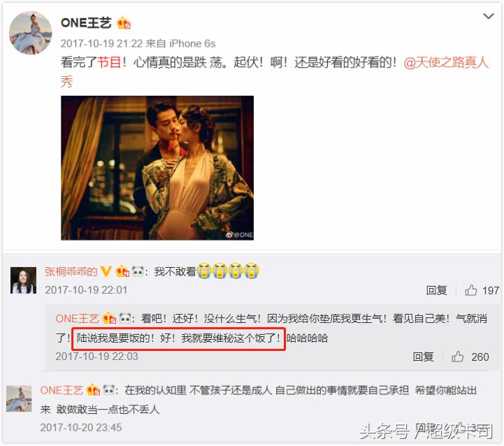Click the membership badge beside ONE王艺 header name
The width and height of the screenshot is (504, 446).
point(124,23)
